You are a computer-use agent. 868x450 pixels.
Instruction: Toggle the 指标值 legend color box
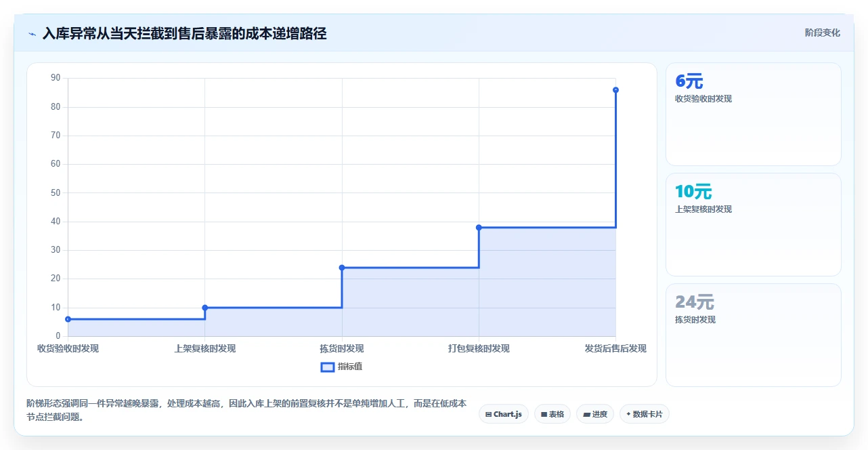[x=327, y=367]
